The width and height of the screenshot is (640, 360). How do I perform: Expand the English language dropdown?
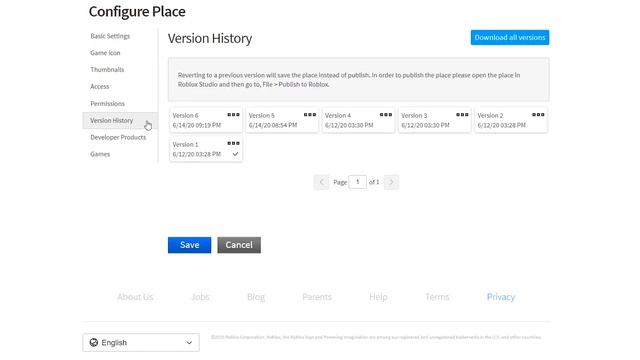point(141,342)
